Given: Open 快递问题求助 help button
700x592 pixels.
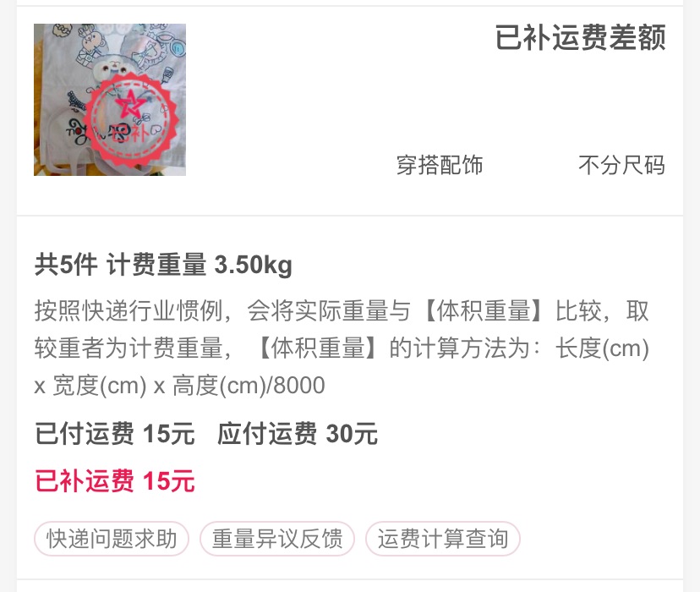Looking at the screenshot, I should point(112,539).
